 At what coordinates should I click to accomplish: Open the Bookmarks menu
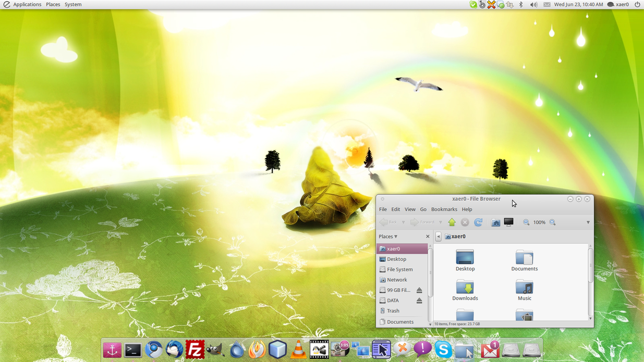click(444, 209)
